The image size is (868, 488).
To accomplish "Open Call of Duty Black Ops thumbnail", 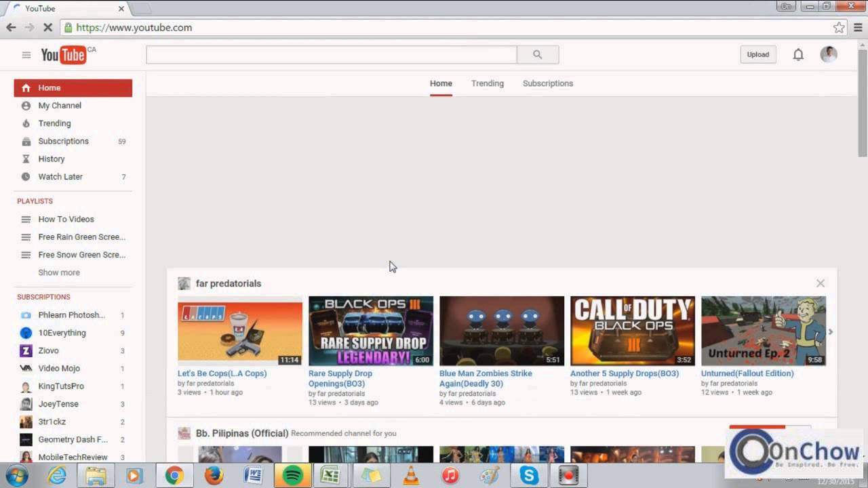I will click(x=633, y=331).
